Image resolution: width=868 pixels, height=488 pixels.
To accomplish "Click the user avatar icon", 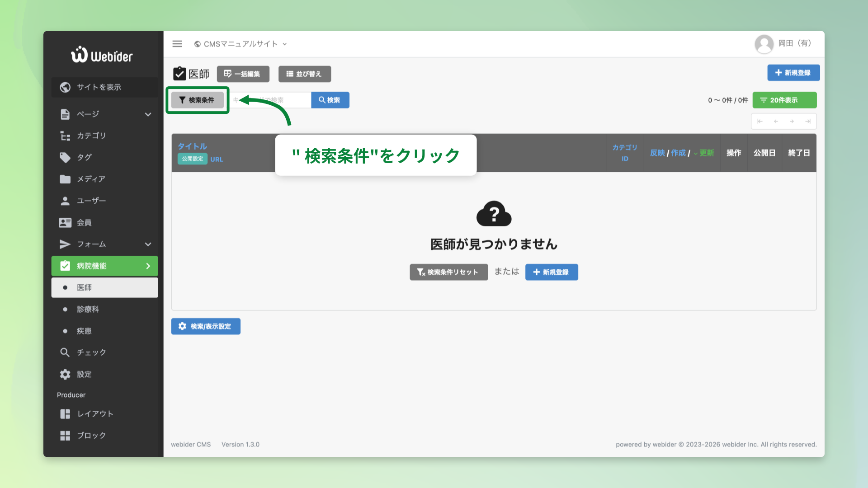I will pos(764,44).
